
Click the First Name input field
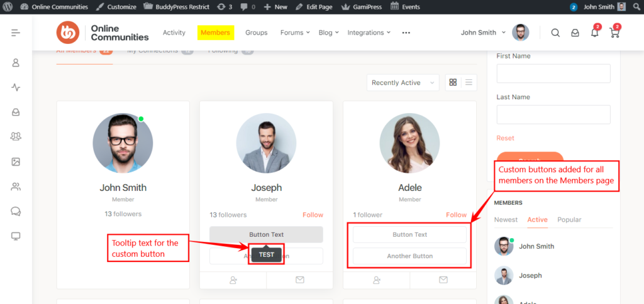pyautogui.click(x=553, y=73)
